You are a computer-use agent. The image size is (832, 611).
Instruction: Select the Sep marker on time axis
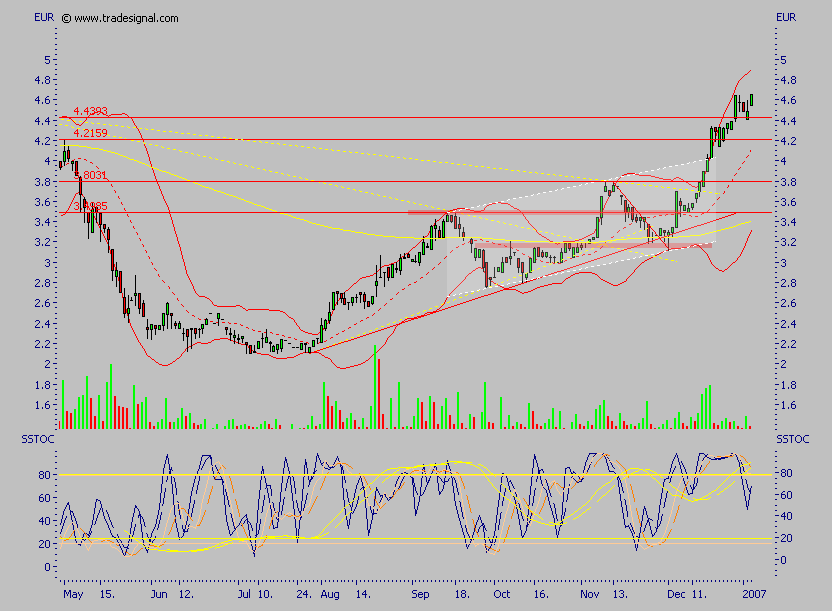coord(422,593)
